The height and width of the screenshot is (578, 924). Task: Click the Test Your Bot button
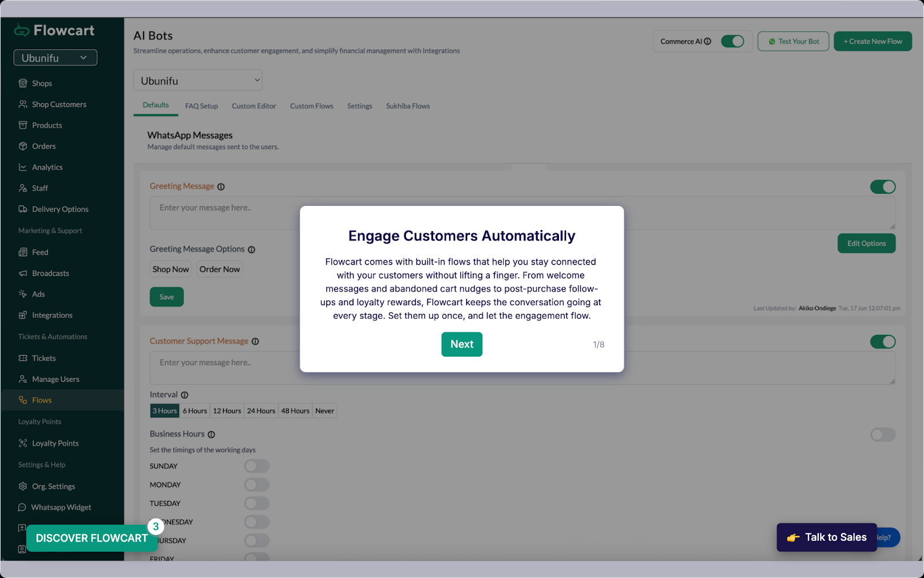[793, 41]
